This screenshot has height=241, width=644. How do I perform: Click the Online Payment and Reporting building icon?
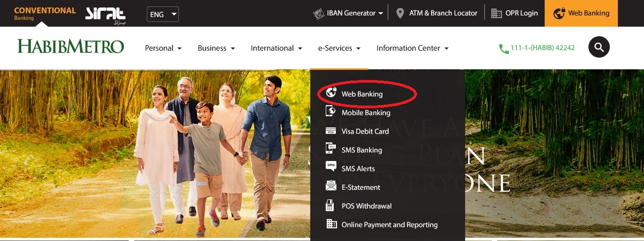pyautogui.click(x=331, y=224)
